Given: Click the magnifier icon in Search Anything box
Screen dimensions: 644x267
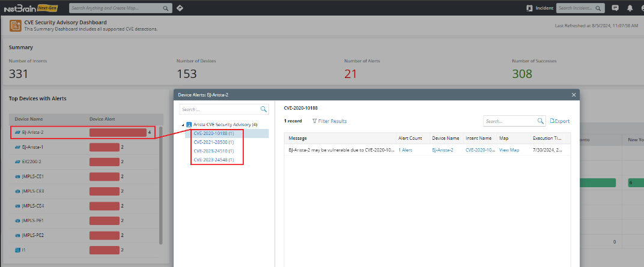Looking at the screenshot, I should 166,8.
